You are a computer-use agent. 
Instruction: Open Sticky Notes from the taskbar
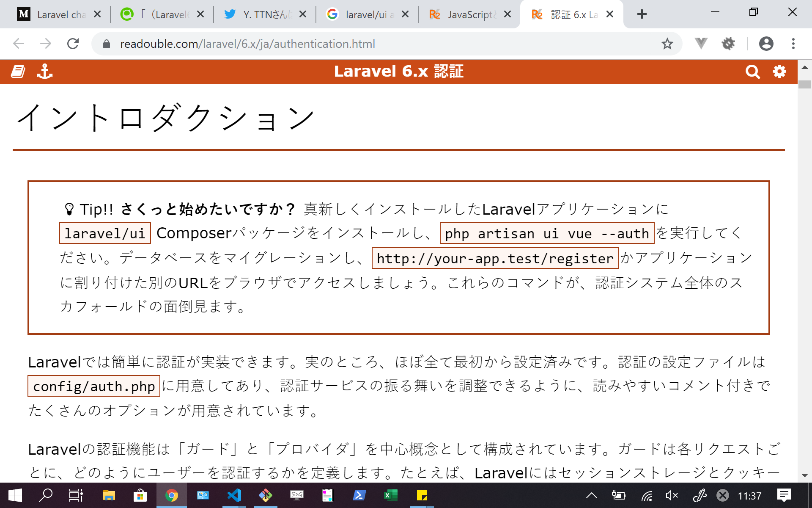tap(422, 495)
